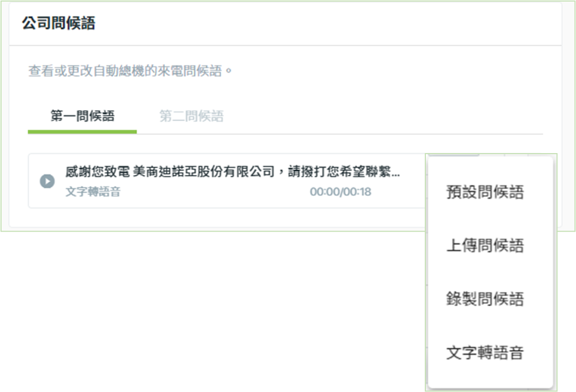Choose 預設問候語 from the dropdown menu
This screenshot has height=392, width=576.
[x=485, y=192]
